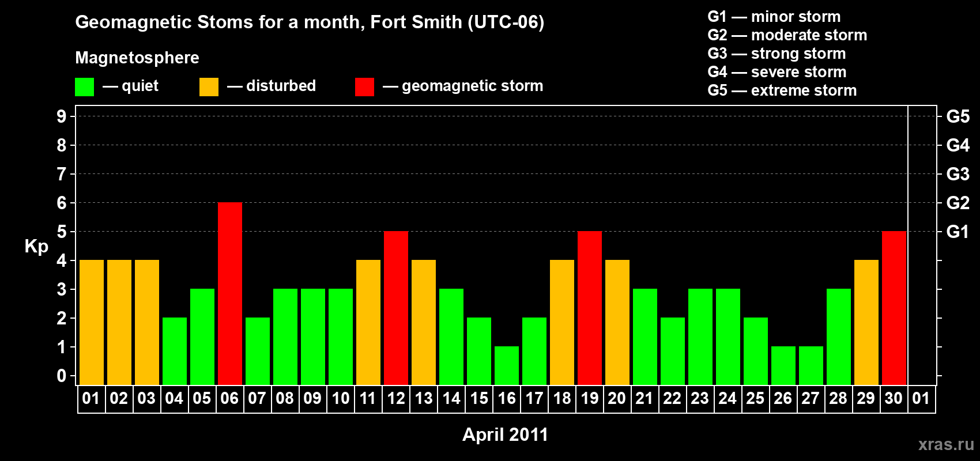Click the '— quiet' legend text
The width and height of the screenshot is (980, 461).
tap(130, 86)
